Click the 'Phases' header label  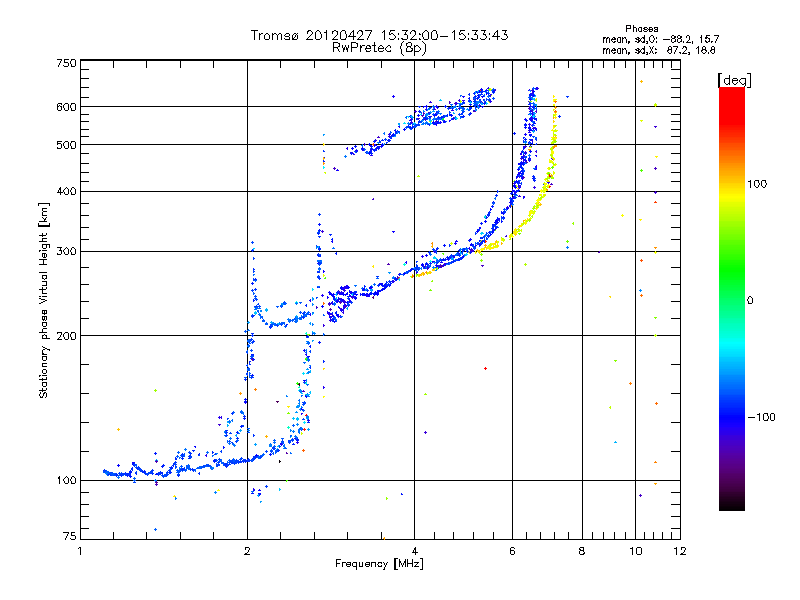[x=641, y=29]
